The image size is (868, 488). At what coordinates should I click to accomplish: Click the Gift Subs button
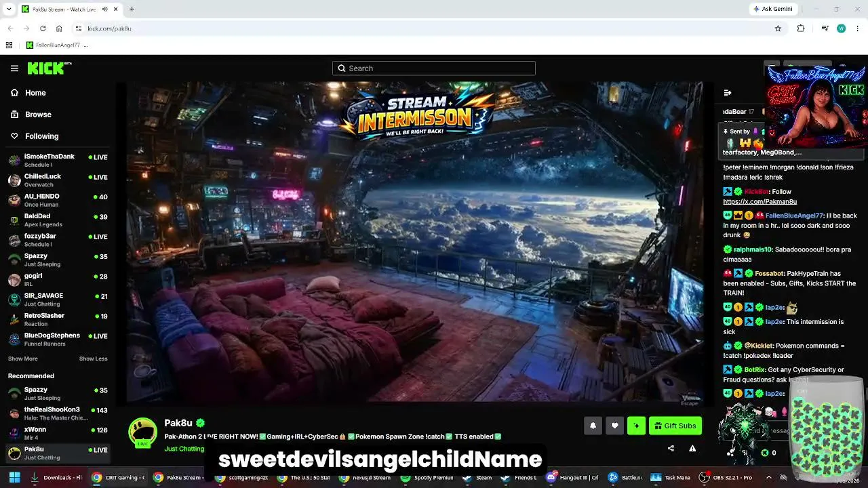pyautogui.click(x=675, y=426)
